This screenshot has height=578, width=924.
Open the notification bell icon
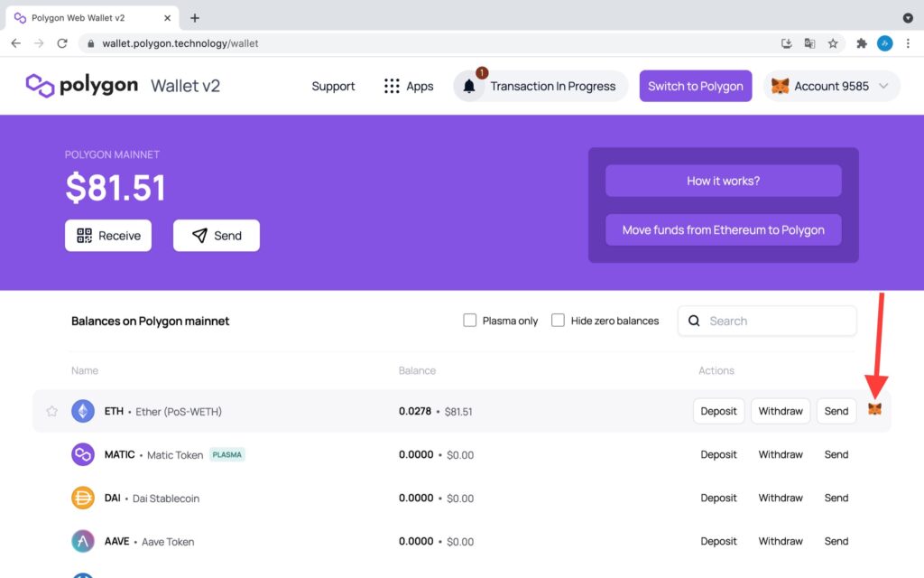(x=469, y=86)
